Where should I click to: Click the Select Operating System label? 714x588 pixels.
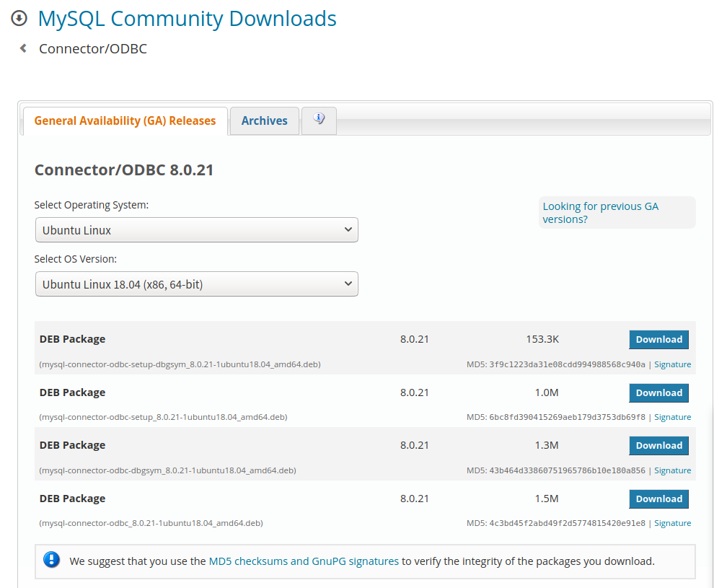[x=92, y=205]
